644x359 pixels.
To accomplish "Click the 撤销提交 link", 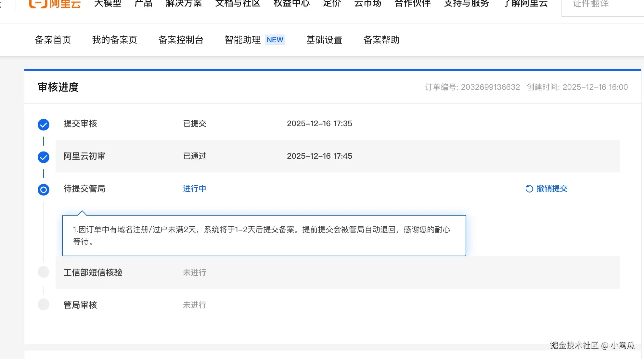I will click(x=552, y=189).
